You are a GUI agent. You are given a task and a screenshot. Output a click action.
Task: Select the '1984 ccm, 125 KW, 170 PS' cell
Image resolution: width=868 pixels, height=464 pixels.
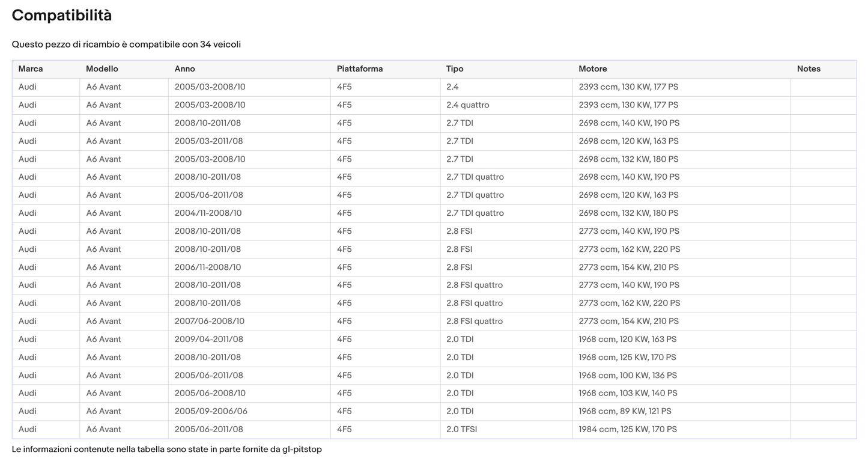pos(628,430)
